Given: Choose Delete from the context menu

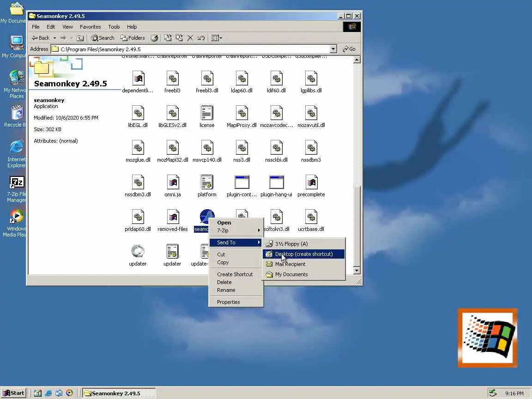Looking at the screenshot, I should pyautogui.click(x=236, y=282).
